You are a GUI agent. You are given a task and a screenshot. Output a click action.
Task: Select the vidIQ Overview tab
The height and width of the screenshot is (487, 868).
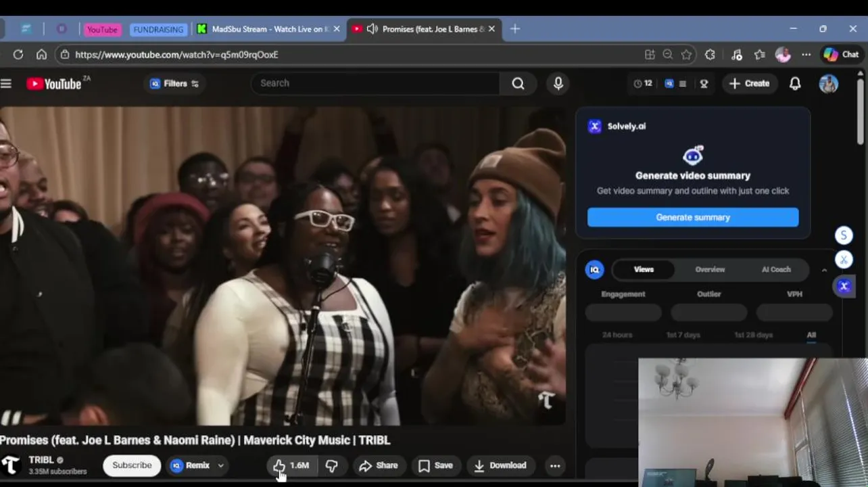coord(710,269)
